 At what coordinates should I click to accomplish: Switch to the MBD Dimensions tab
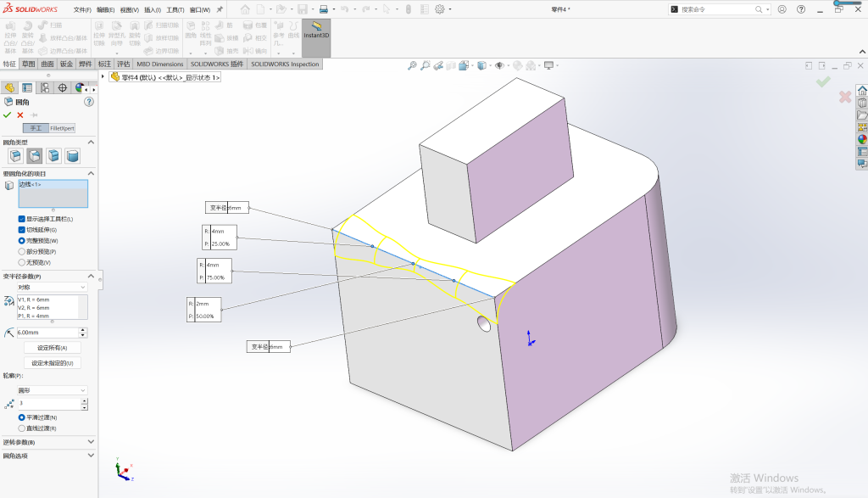click(x=160, y=64)
